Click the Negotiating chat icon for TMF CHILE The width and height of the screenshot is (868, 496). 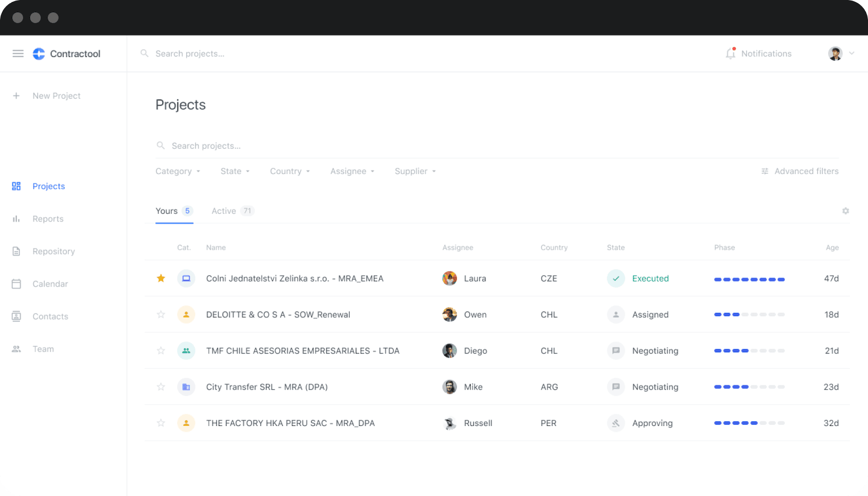tap(616, 351)
